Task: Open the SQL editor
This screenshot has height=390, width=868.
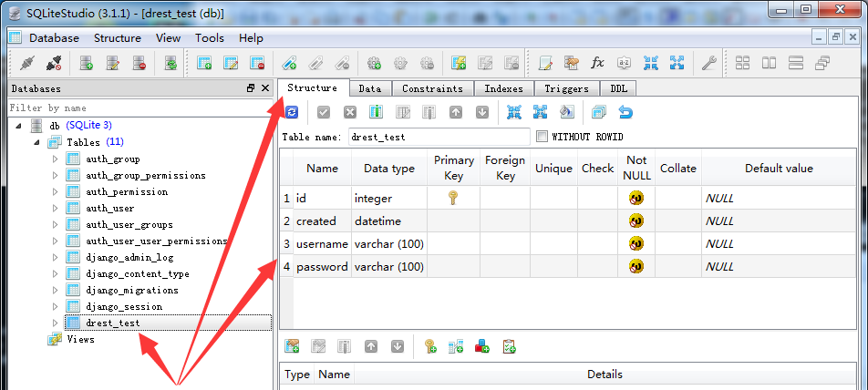Action: [546, 63]
